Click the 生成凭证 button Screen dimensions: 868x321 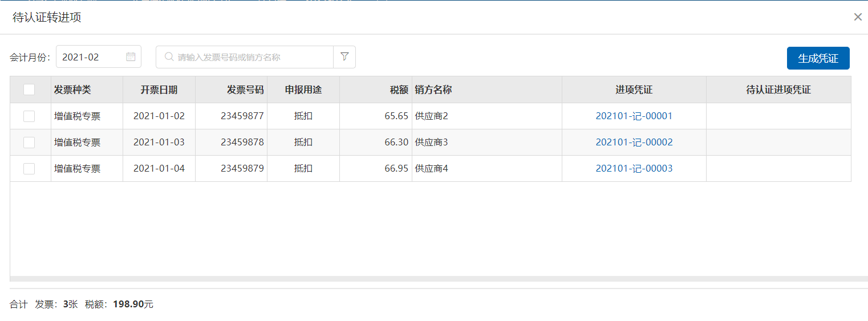(818, 58)
